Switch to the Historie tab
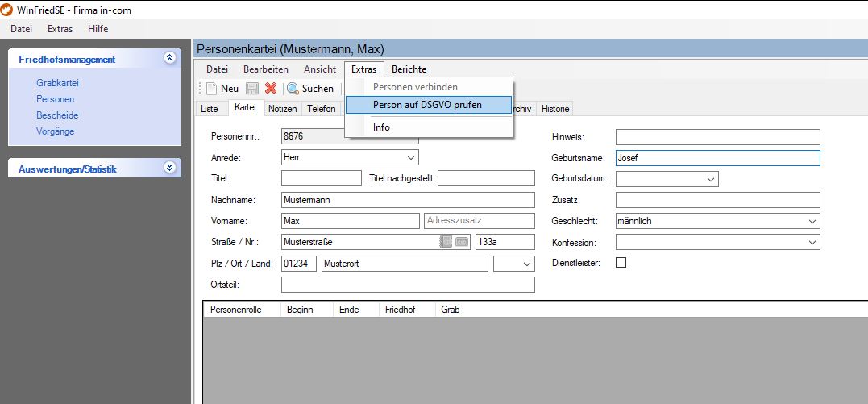The width and height of the screenshot is (868, 404). 554,109
